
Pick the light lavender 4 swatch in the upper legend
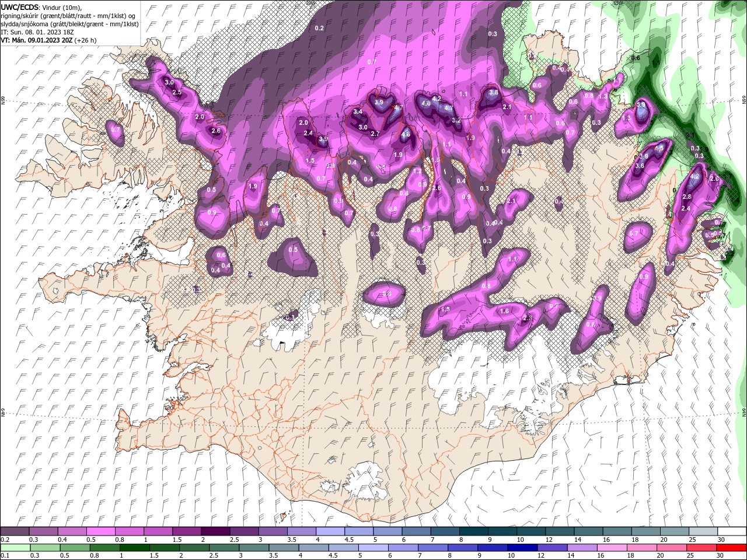coord(330,531)
